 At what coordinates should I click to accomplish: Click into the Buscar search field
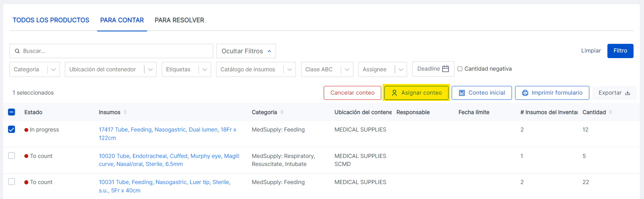pos(115,51)
